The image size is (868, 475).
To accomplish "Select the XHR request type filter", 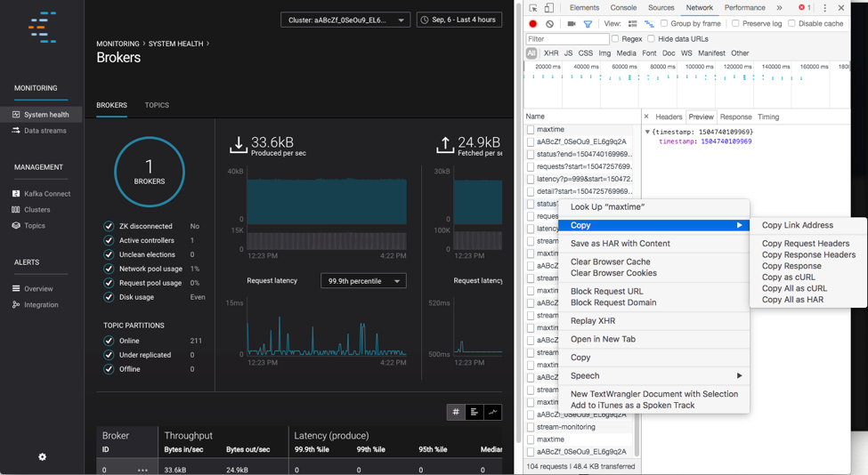I will [551, 53].
